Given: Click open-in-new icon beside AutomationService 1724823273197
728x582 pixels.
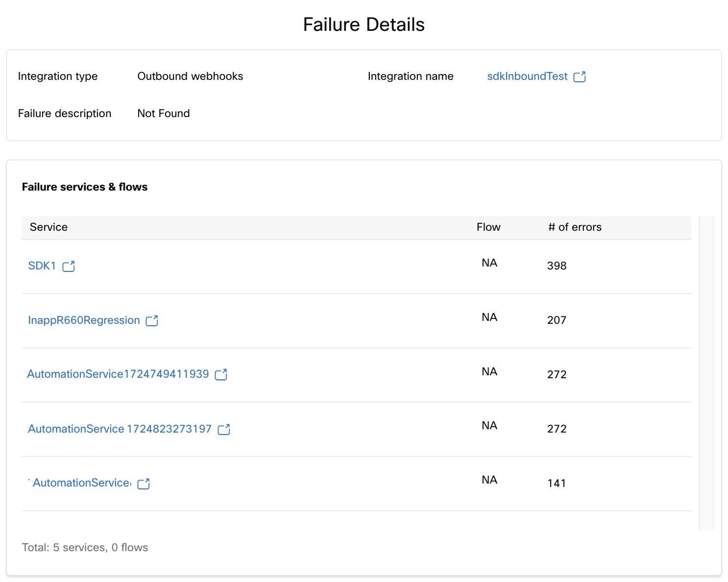Looking at the screenshot, I should click(x=224, y=429).
